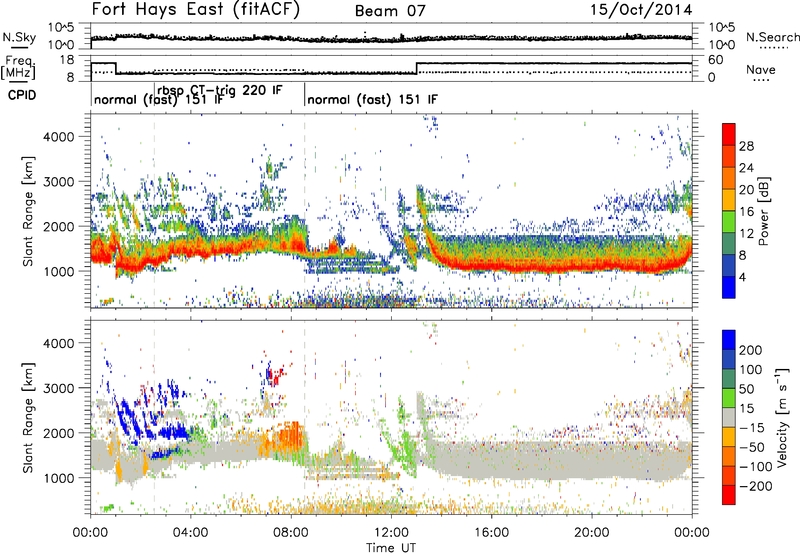The image size is (800, 554).
Task: Click the light green Power colorbar segment near 12
Action: click(x=729, y=222)
